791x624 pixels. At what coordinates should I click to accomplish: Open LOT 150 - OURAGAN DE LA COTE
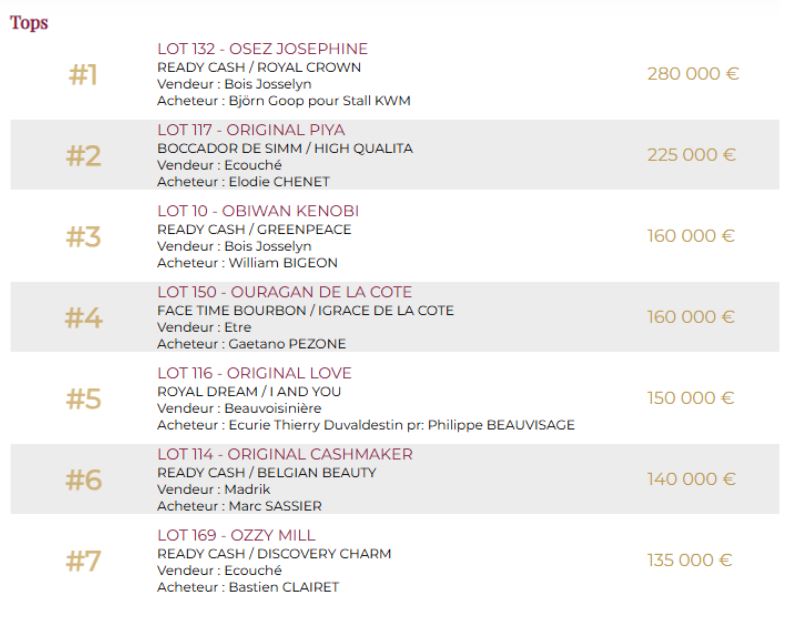(284, 292)
